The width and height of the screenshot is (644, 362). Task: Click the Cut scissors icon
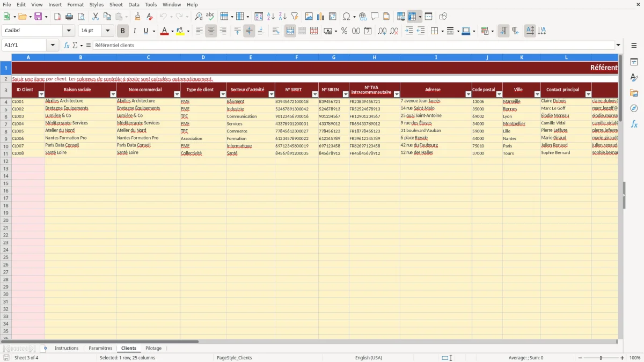point(95,17)
